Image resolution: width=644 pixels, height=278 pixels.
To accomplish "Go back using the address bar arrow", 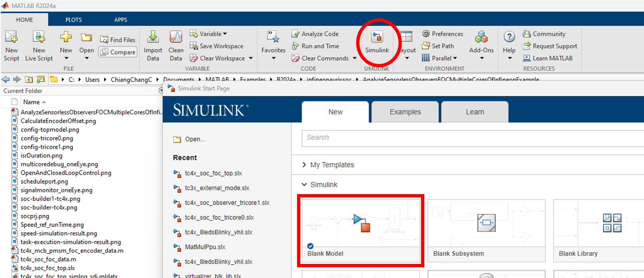I will 6,79.
